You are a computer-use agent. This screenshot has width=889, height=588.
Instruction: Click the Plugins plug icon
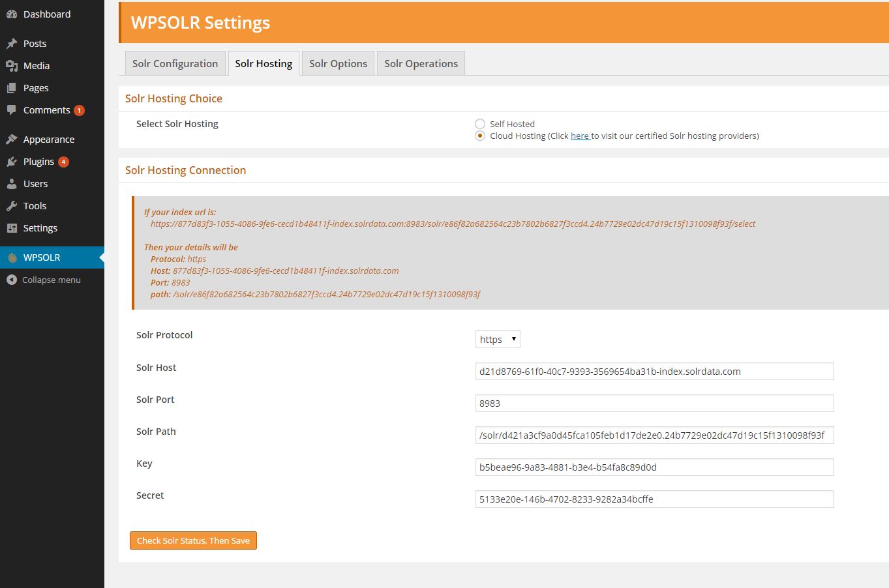click(x=12, y=162)
